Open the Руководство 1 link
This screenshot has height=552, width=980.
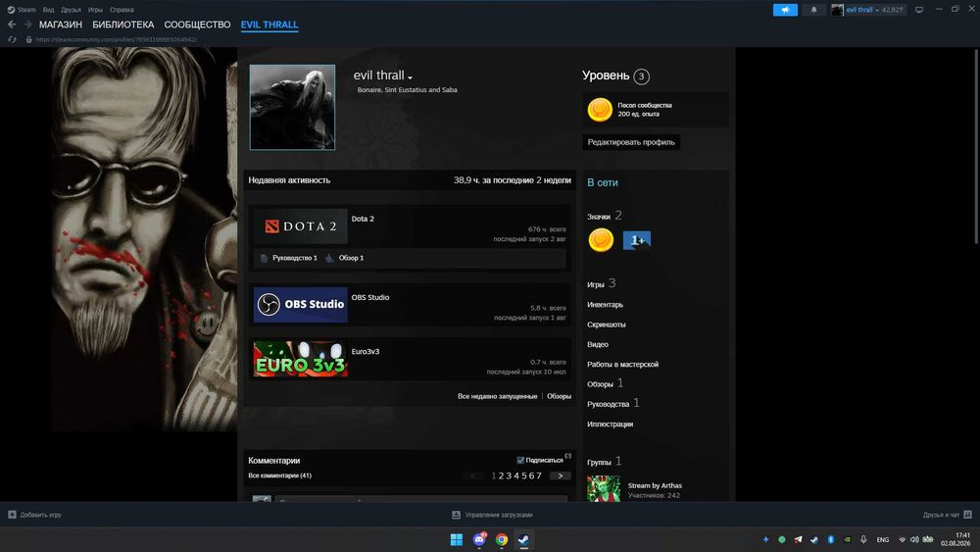(x=294, y=258)
